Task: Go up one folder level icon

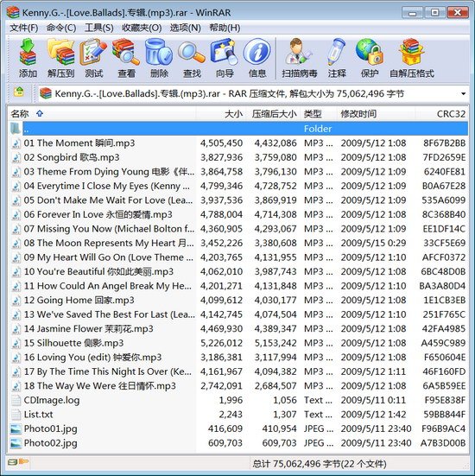Action: point(19,92)
